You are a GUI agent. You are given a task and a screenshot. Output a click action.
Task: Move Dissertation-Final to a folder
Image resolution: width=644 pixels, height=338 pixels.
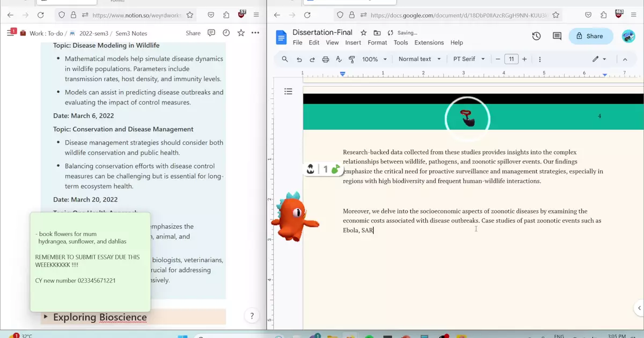point(377,33)
